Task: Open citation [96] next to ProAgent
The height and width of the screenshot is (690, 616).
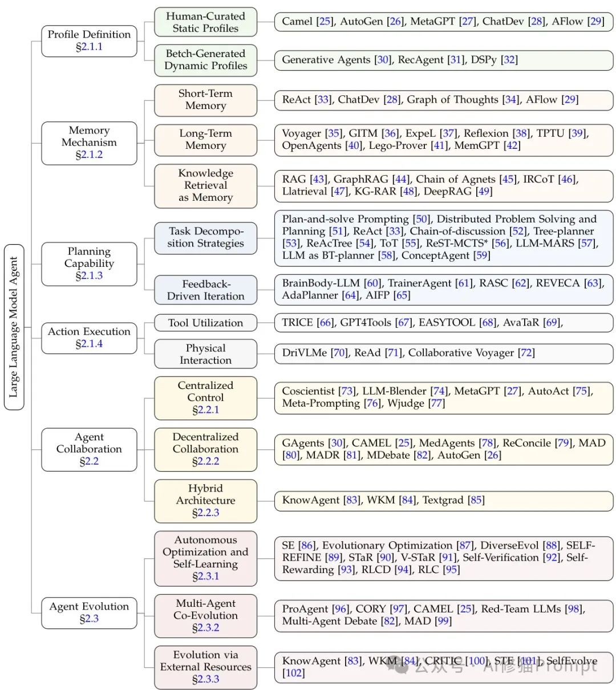Action: tap(341, 609)
